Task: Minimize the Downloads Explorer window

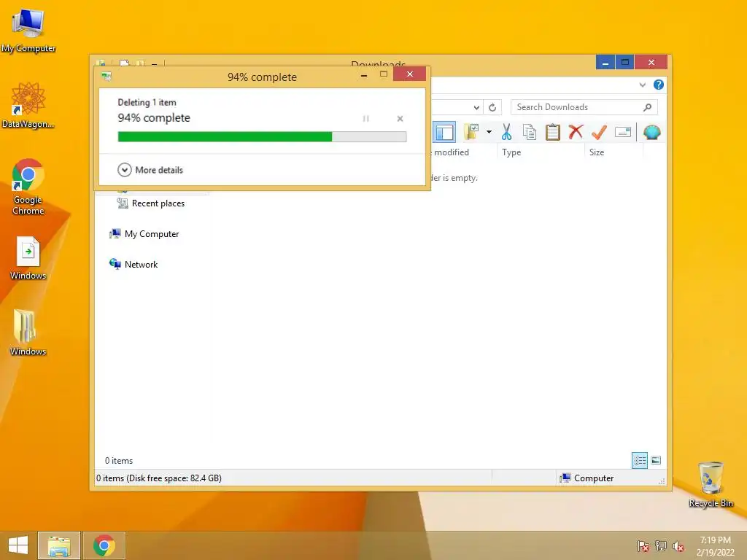Action: tap(605, 63)
